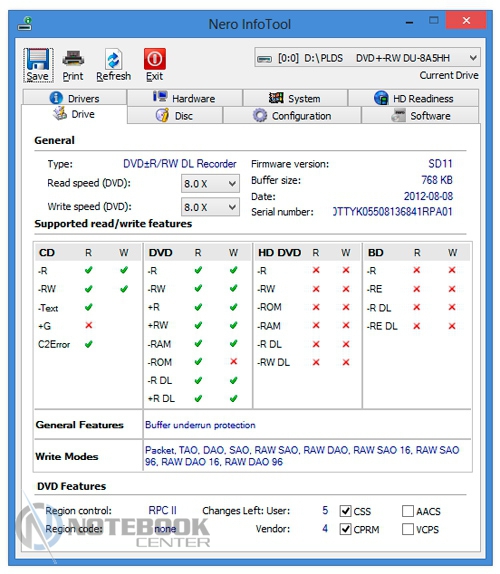The height and width of the screenshot is (574, 500).
Task: Click the Drive tab's drive icon
Action: 60,113
